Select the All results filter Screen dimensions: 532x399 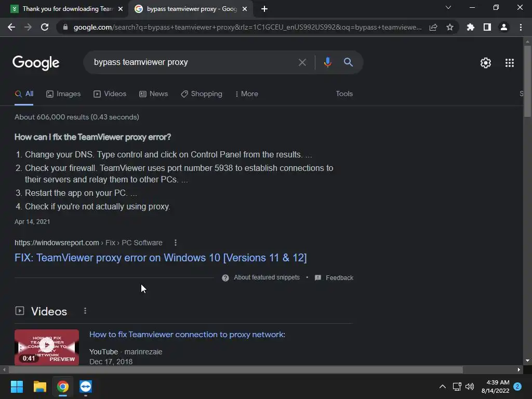coord(24,94)
